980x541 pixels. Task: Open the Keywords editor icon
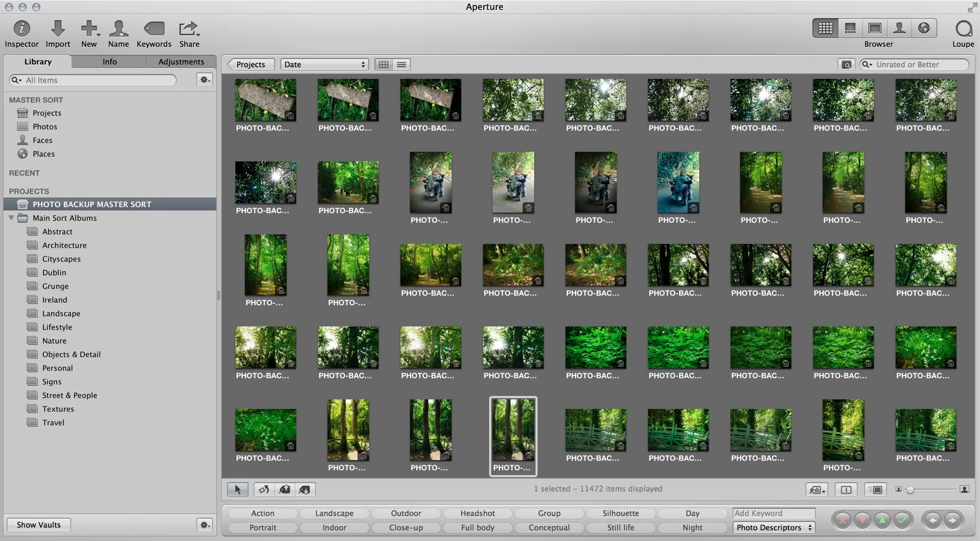154,29
